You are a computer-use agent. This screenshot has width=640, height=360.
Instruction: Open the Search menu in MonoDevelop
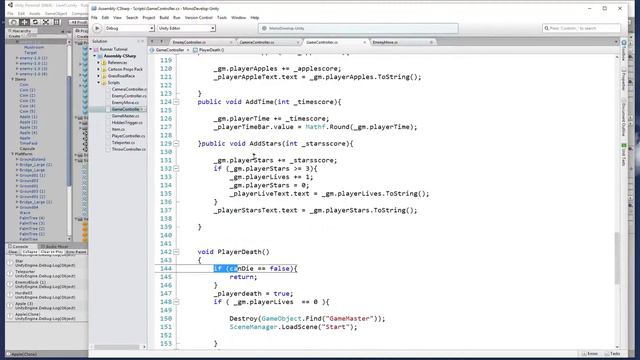click(132, 18)
